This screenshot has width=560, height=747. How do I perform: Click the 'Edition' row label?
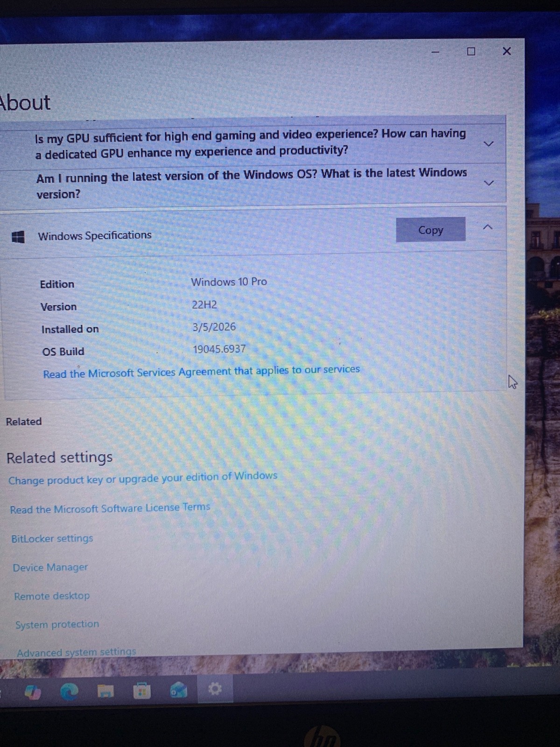coord(57,284)
